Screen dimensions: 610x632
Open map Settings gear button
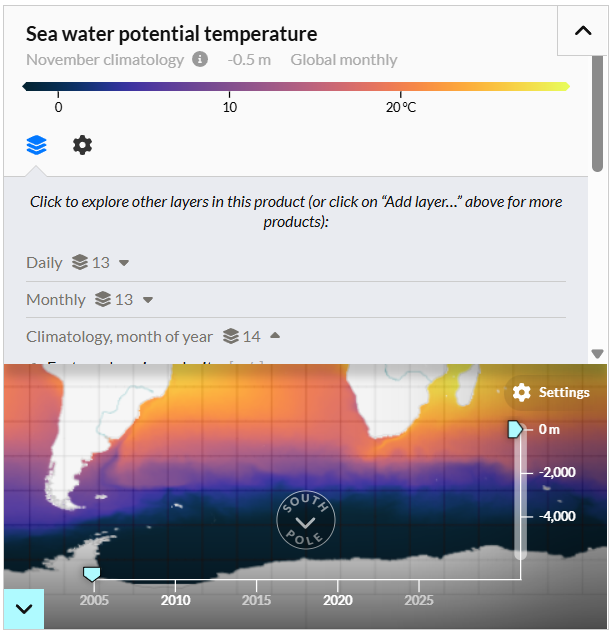(551, 392)
